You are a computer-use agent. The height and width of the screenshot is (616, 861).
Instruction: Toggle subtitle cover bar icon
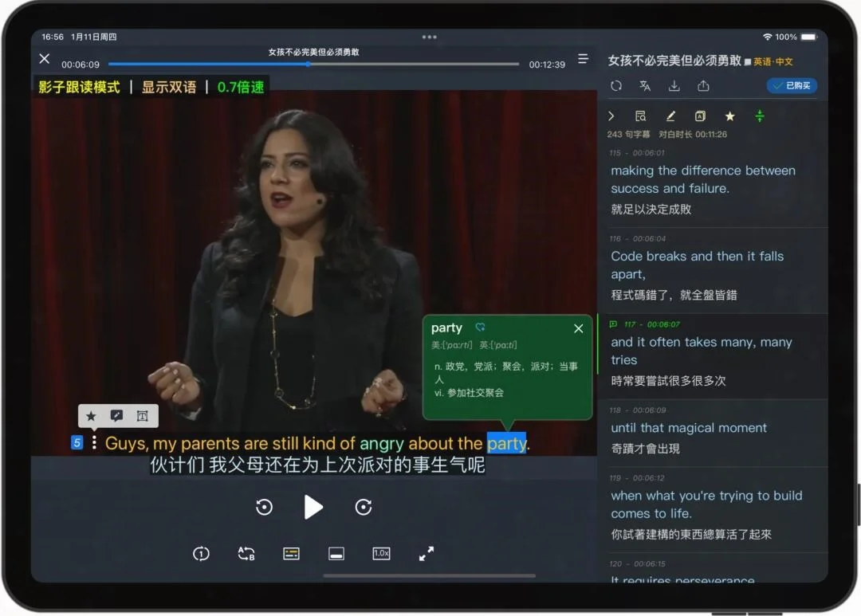coord(336,553)
